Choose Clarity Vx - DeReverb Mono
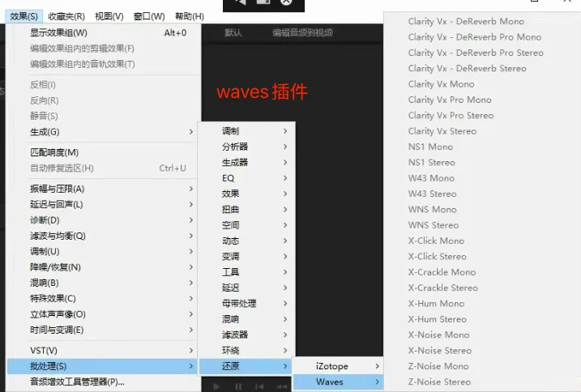This screenshot has height=392, width=581. pyautogui.click(x=466, y=22)
